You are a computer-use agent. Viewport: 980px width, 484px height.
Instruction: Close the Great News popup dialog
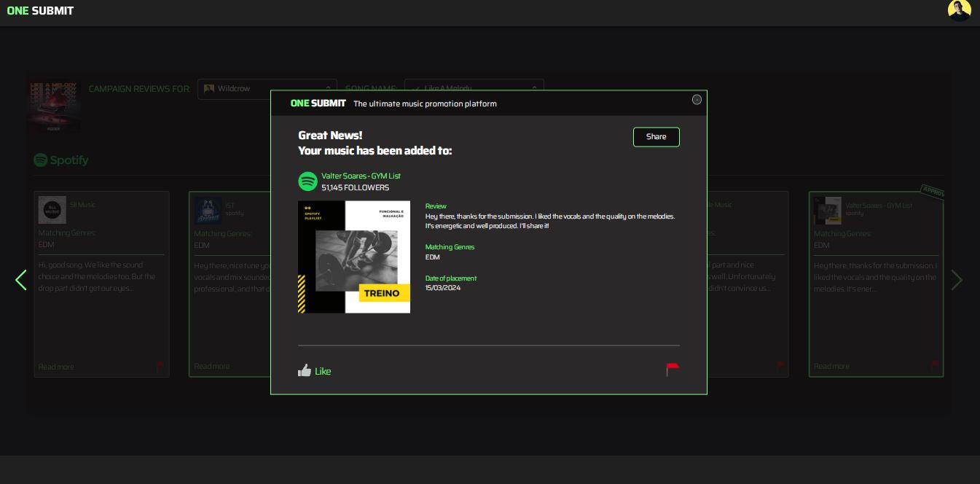[x=697, y=99]
